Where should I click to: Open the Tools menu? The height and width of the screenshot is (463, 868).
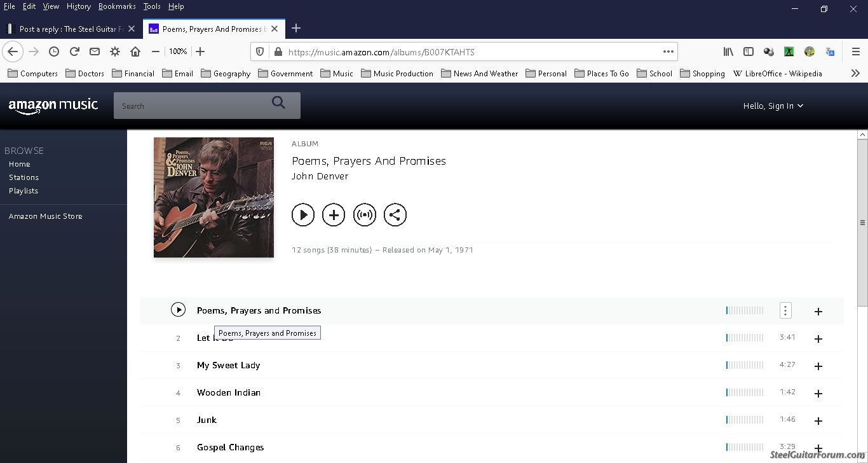[152, 6]
